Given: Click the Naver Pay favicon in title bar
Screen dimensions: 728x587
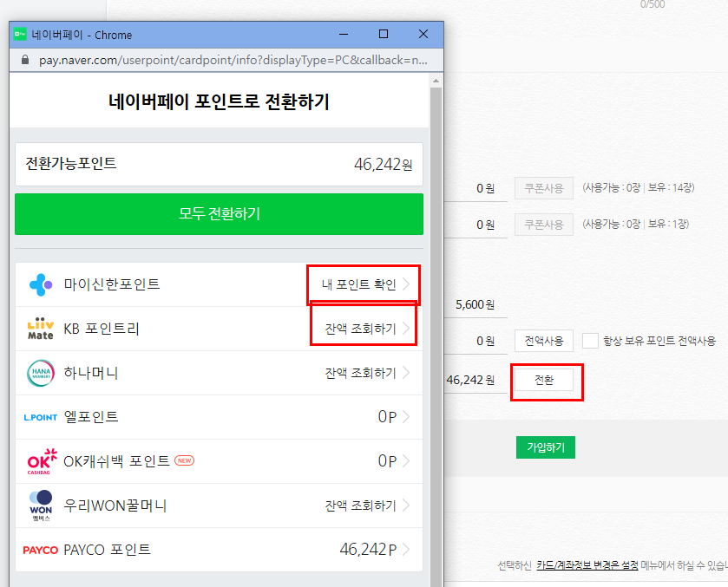Looking at the screenshot, I should [x=20, y=35].
